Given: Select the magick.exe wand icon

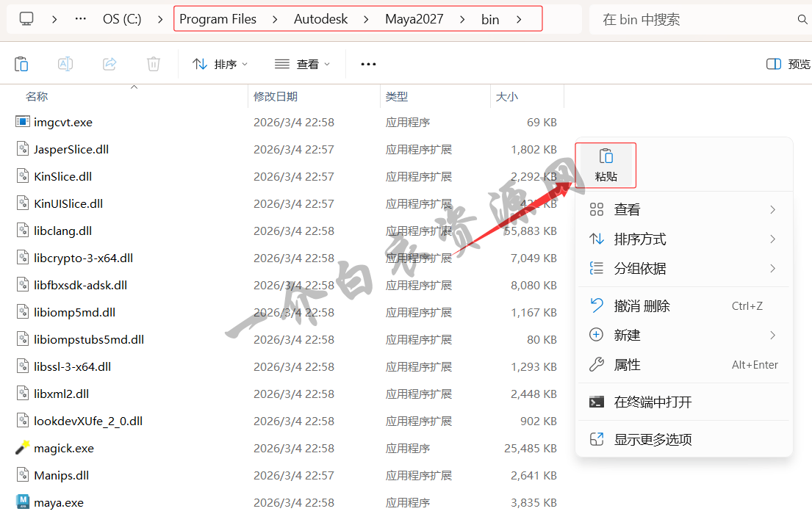Looking at the screenshot, I should tap(23, 448).
